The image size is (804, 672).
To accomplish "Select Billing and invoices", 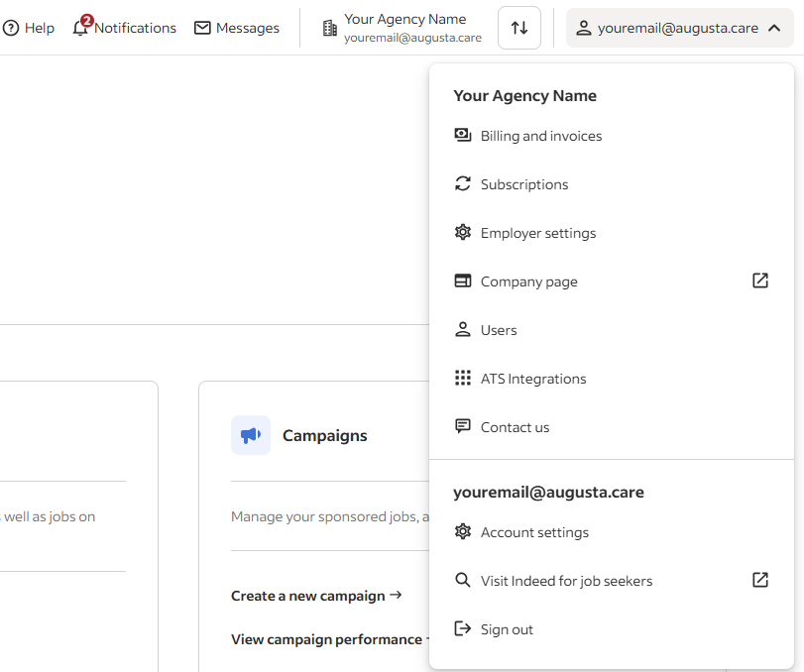I will pos(540,136).
